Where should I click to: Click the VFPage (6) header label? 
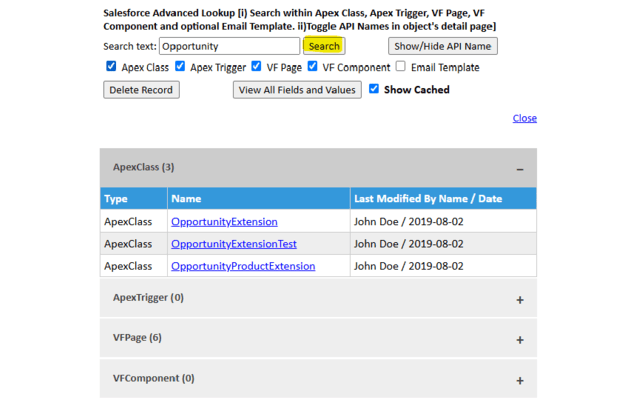[x=137, y=338]
